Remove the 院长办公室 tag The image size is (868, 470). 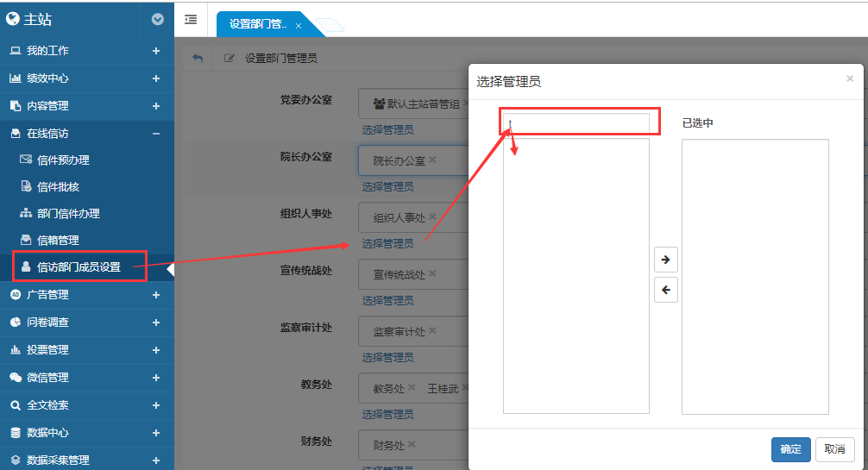click(432, 160)
